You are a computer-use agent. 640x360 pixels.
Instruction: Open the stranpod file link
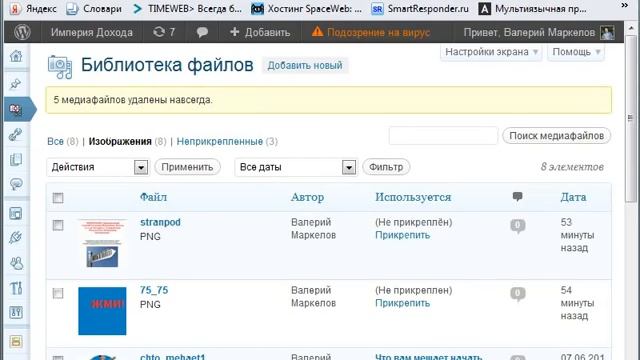click(160, 222)
